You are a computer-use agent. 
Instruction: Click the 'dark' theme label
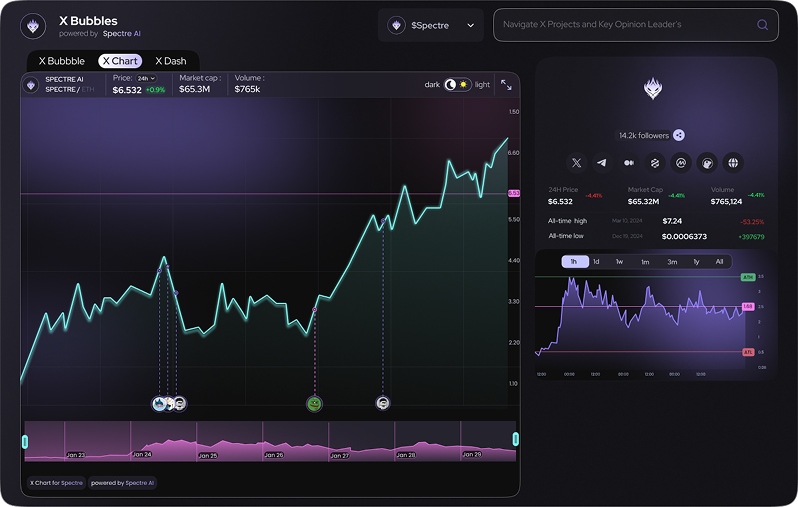432,84
